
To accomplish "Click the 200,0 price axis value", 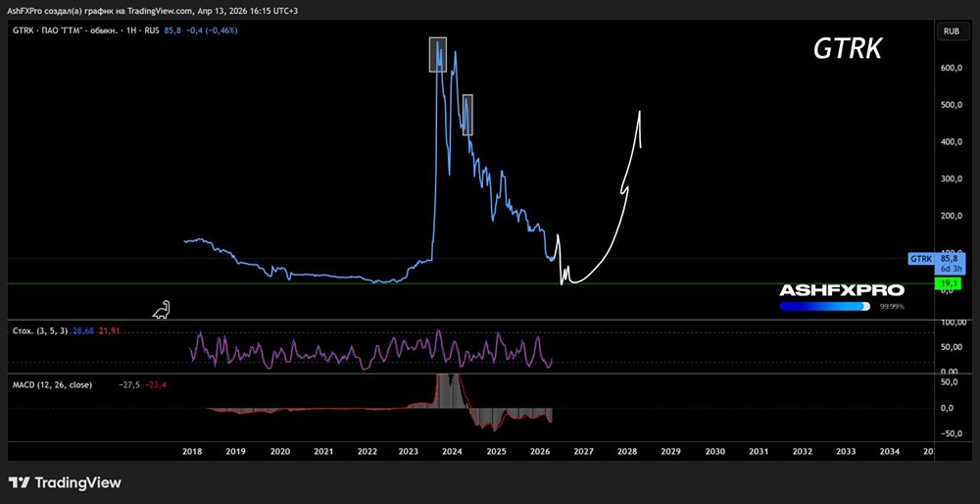I will click(951, 216).
